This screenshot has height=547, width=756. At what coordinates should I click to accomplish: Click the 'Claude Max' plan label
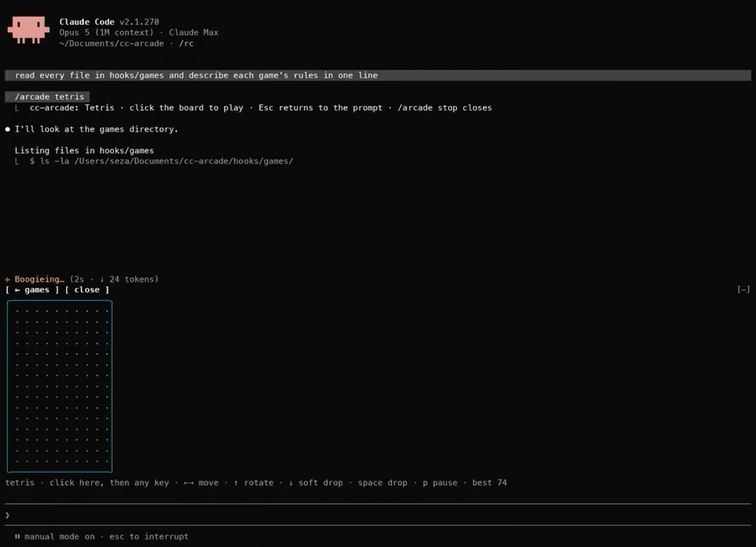(x=193, y=32)
